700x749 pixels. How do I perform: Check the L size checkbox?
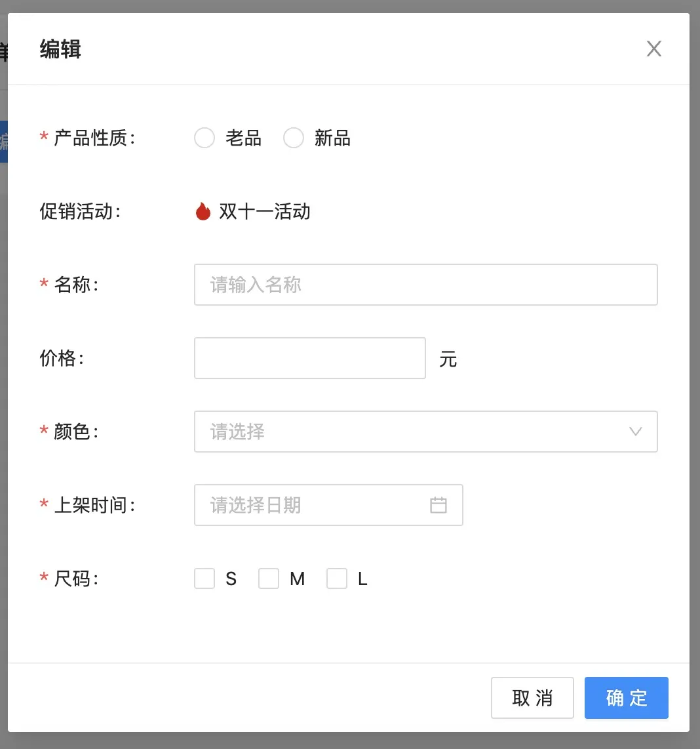[x=337, y=578]
